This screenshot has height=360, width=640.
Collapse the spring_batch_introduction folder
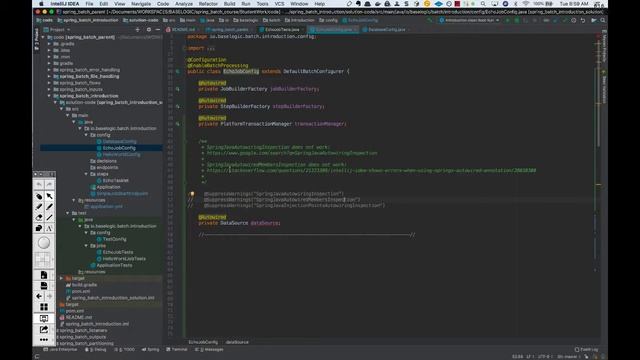[49, 96]
